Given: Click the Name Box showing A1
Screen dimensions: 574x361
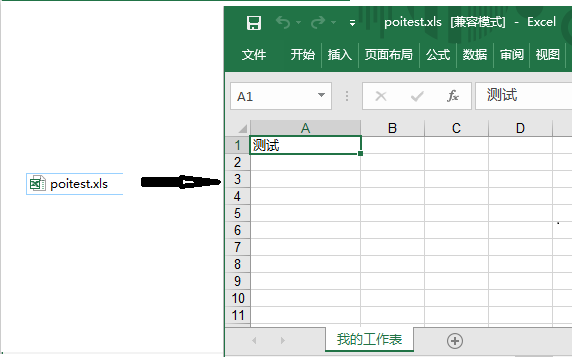Looking at the screenshot, I should click(x=281, y=96).
